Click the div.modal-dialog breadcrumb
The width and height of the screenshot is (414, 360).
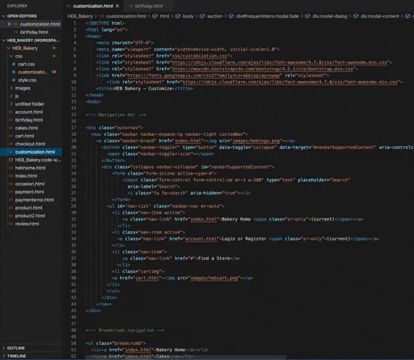click(330, 16)
